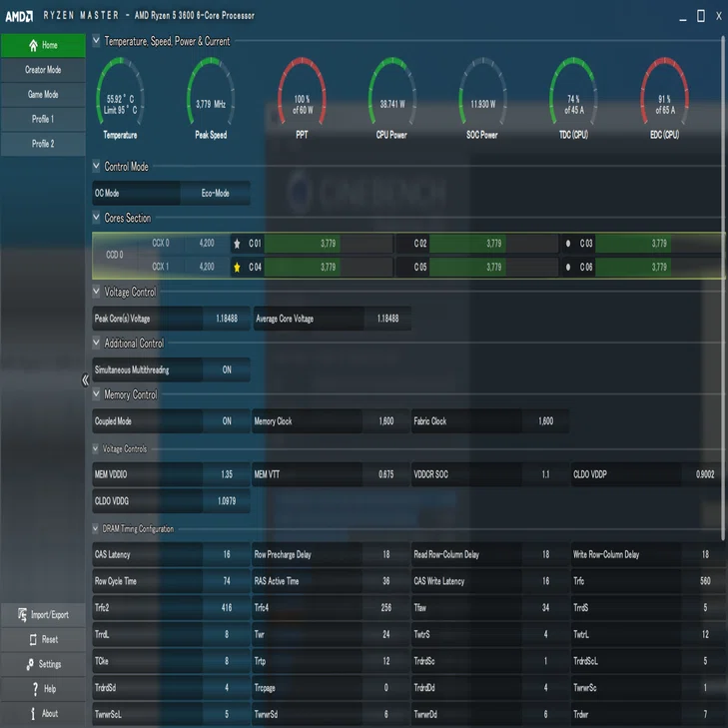Viewport: 728px width, 728px height.
Task: Select OC Mode button
Action: [136, 193]
